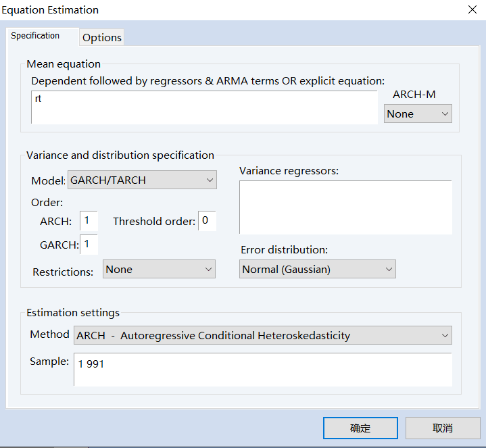The image size is (486, 448).
Task: Click the Method dropdown chevron arrow
Action: pyautogui.click(x=444, y=335)
